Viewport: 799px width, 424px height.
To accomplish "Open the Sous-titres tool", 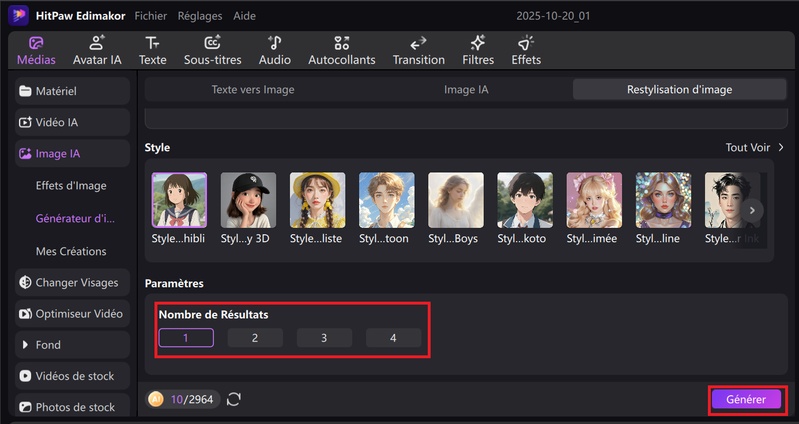I will pos(212,50).
